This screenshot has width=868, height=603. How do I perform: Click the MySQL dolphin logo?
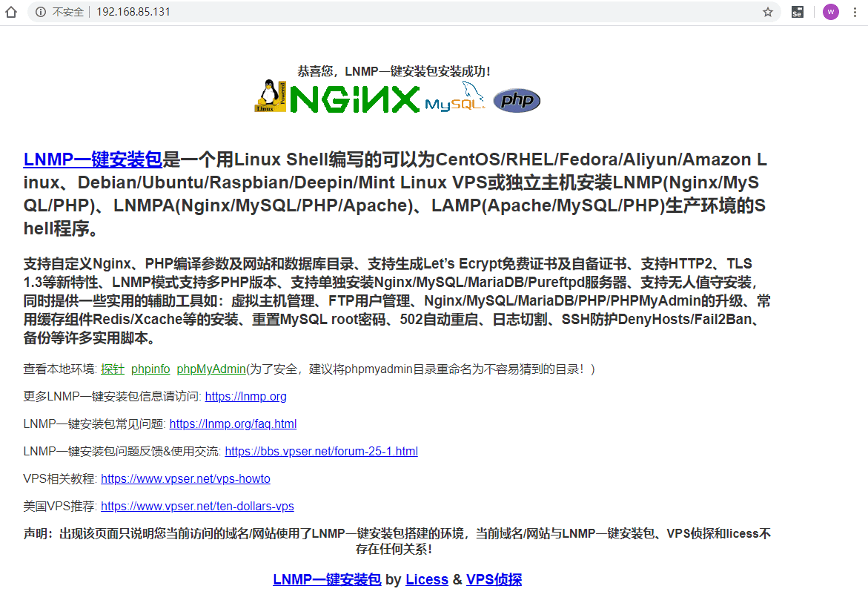(x=455, y=96)
